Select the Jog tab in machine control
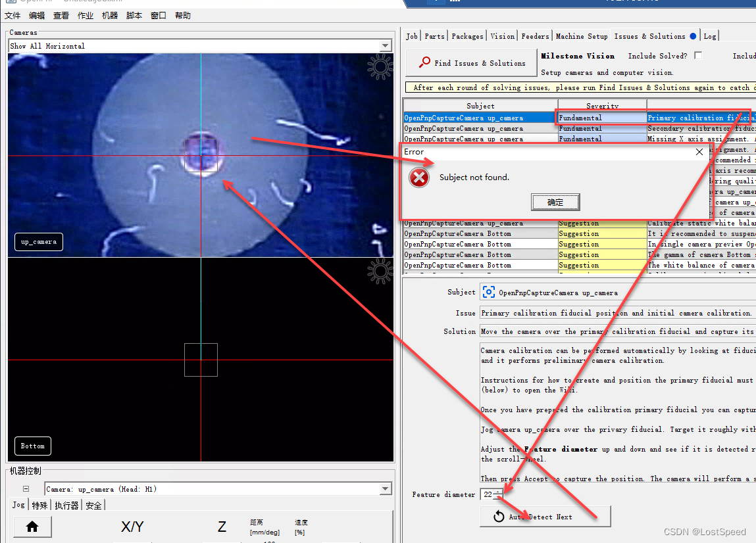The image size is (756, 543). pos(18,504)
